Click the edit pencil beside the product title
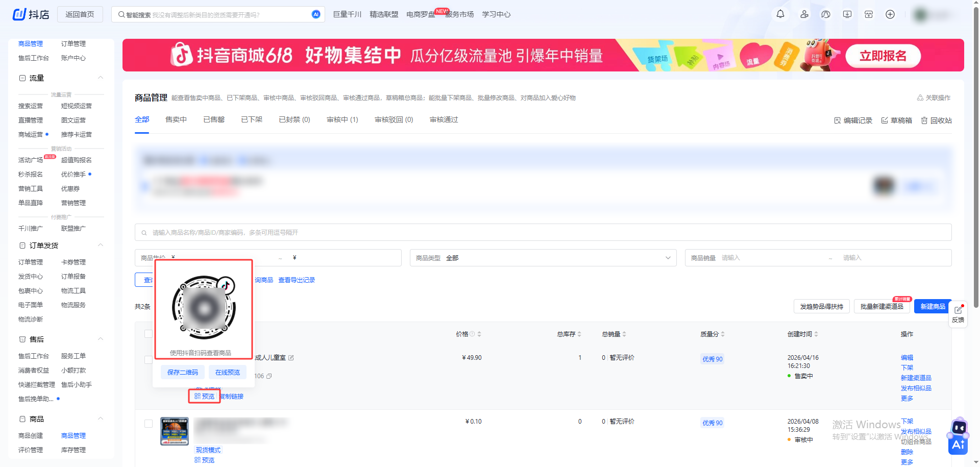 (x=291, y=358)
